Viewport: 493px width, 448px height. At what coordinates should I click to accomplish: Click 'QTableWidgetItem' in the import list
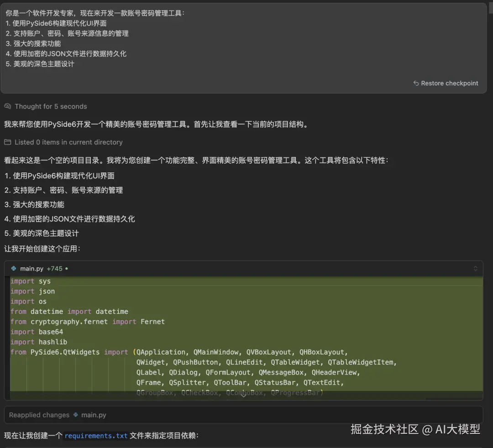click(x=360, y=362)
